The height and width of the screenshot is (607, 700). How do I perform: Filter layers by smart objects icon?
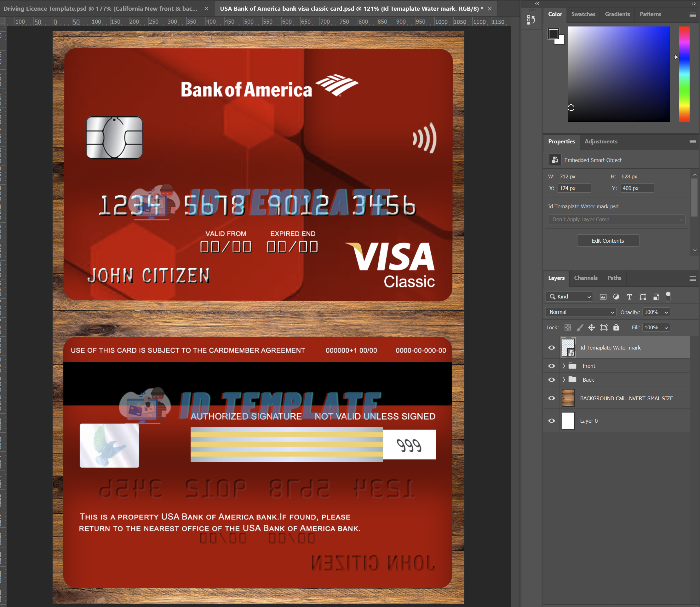[656, 297]
